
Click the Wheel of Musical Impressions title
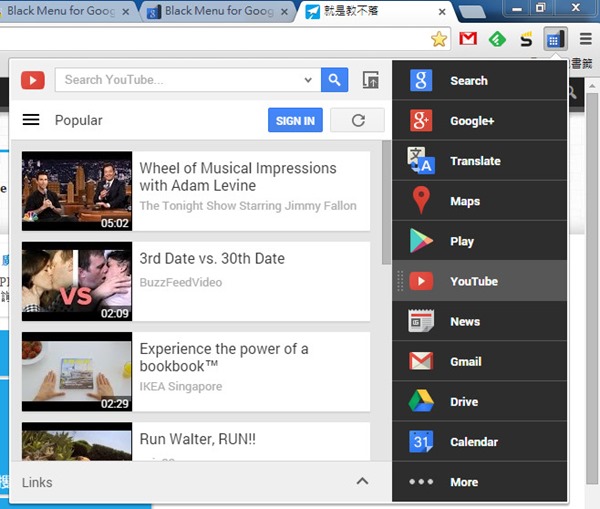coord(238,176)
